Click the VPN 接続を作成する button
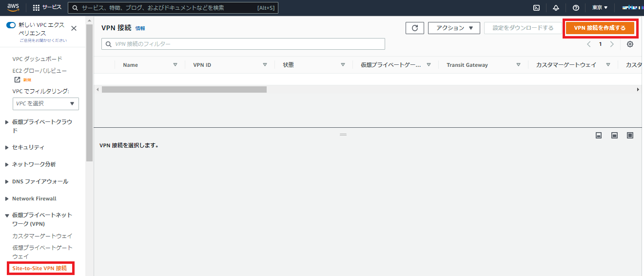This screenshot has width=644, height=276. click(600, 28)
